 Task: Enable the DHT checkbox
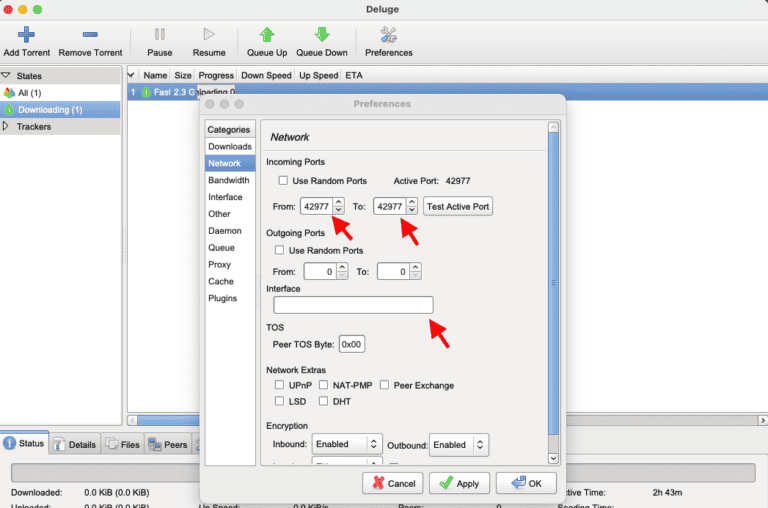point(325,401)
